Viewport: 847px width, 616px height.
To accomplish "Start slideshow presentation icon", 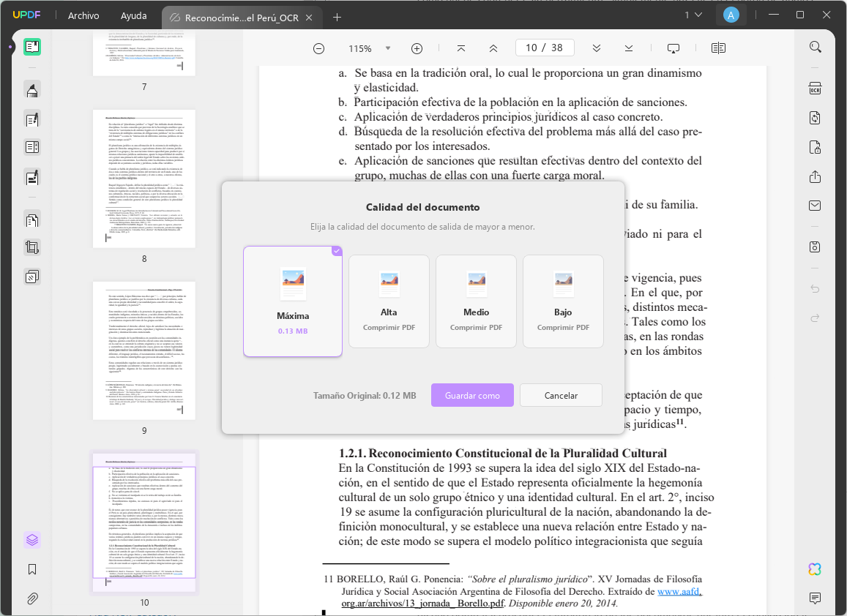I will tap(674, 48).
